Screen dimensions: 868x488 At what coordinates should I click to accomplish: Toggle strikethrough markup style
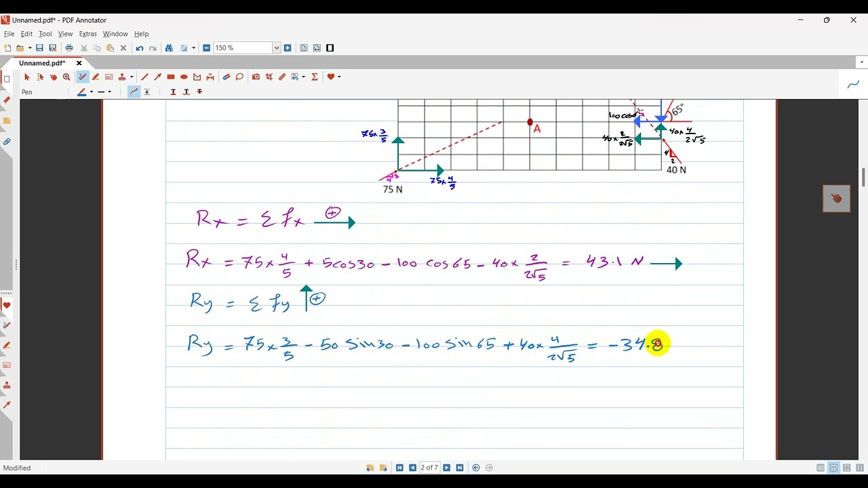pos(199,91)
